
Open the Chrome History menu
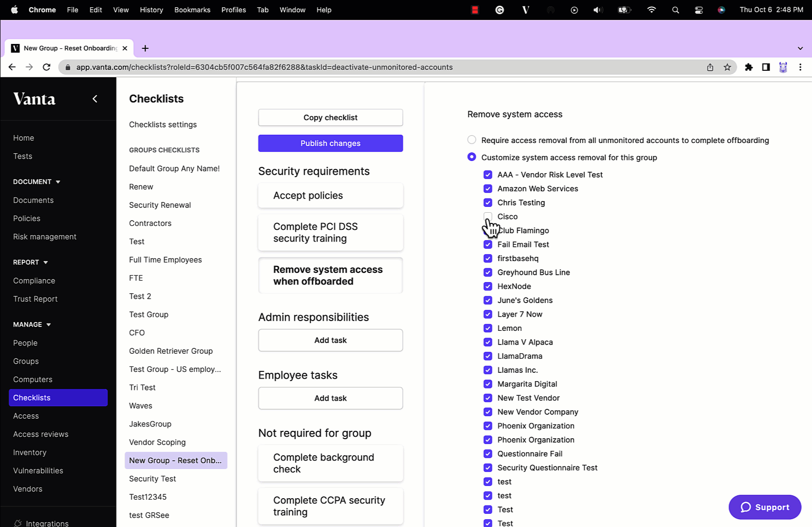tap(151, 10)
